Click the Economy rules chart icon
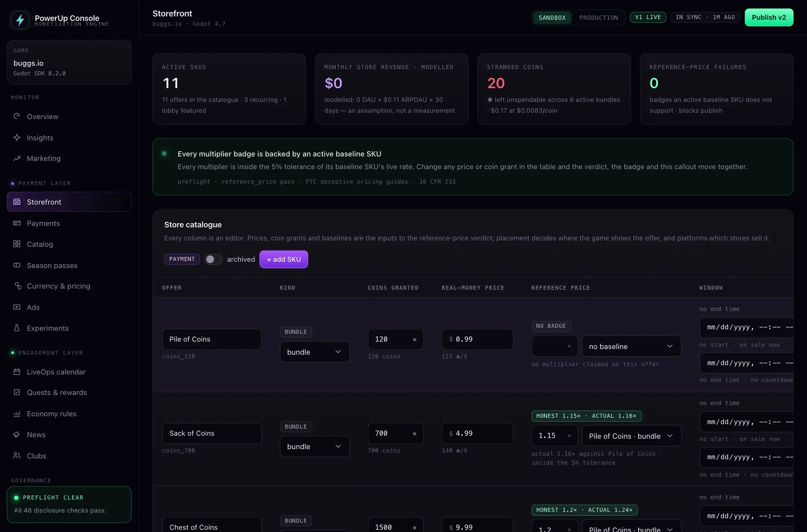Viewport: 807px width, 532px height. pos(17,414)
